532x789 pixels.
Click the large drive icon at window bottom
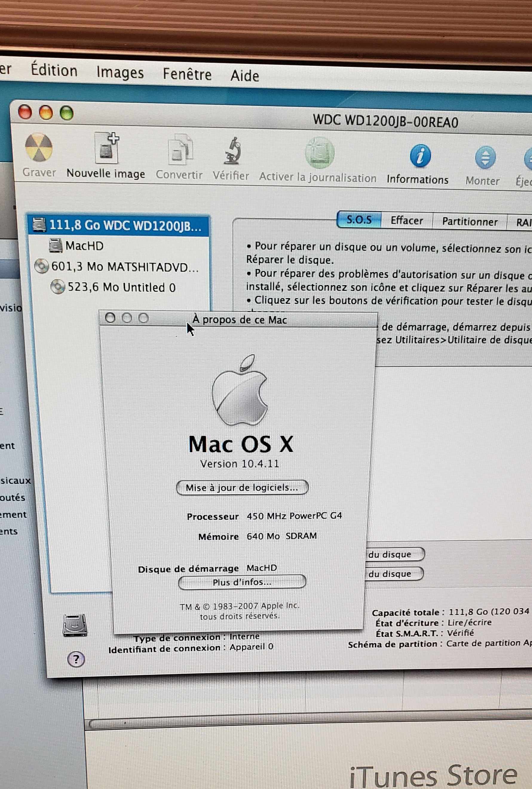(x=75, y=625)
